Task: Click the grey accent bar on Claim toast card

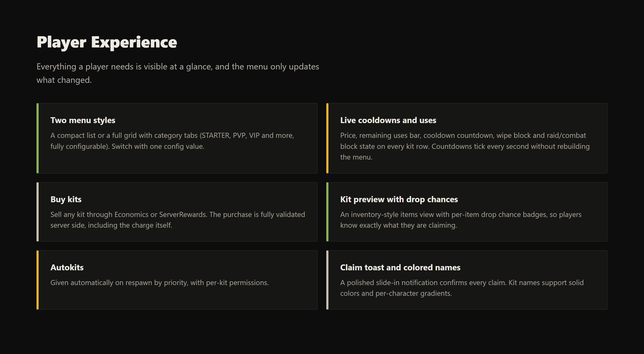Action: tap(327, 280)
